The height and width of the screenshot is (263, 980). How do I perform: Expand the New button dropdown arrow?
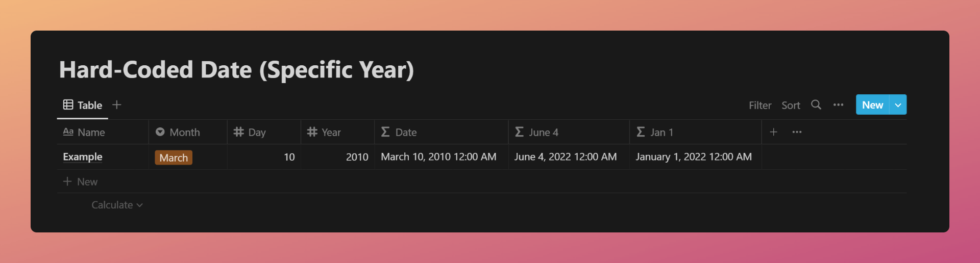[898, 104]
